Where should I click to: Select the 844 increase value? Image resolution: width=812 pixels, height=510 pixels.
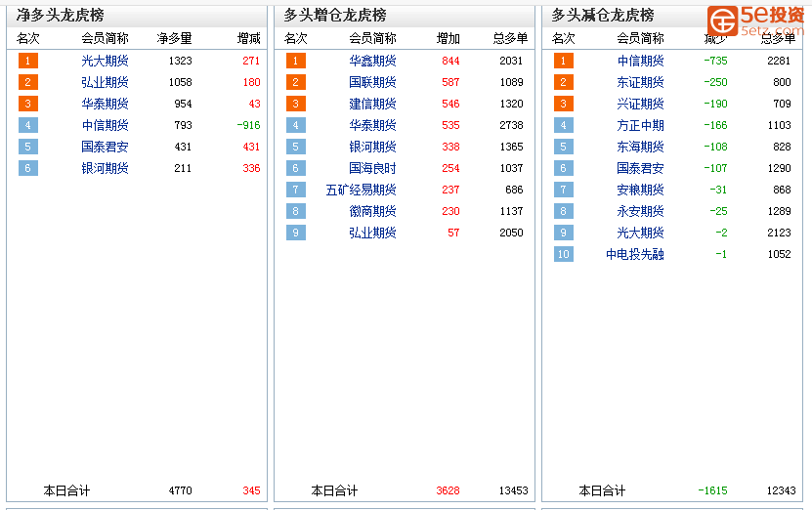tap(450, 61)
